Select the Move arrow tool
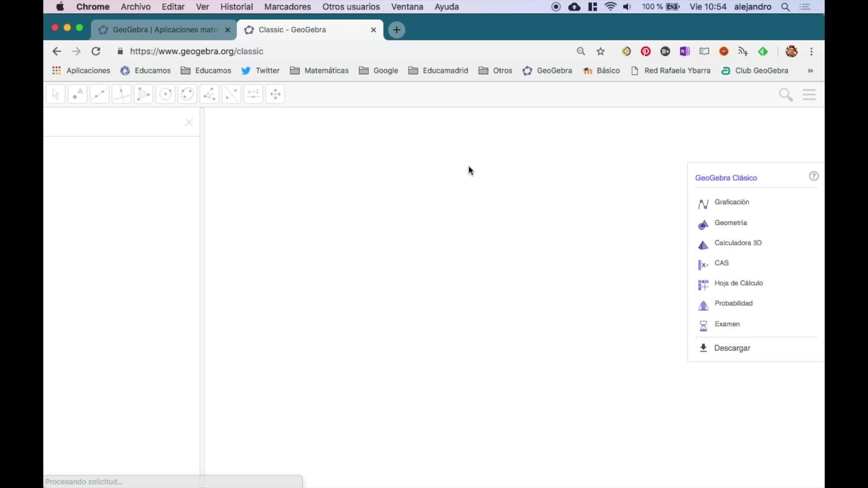This screenshot has width=868, height=488. coord(56,94)
